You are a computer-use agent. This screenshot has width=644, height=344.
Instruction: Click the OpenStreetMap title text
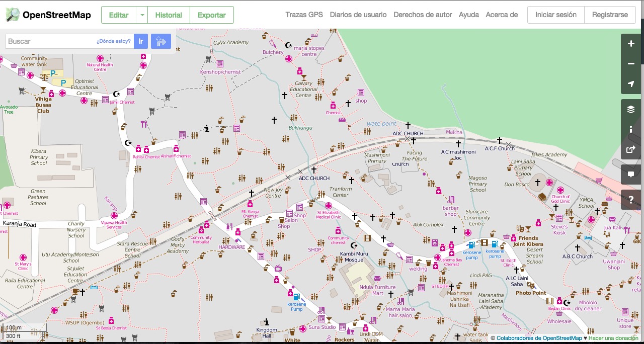pos(57,15)
